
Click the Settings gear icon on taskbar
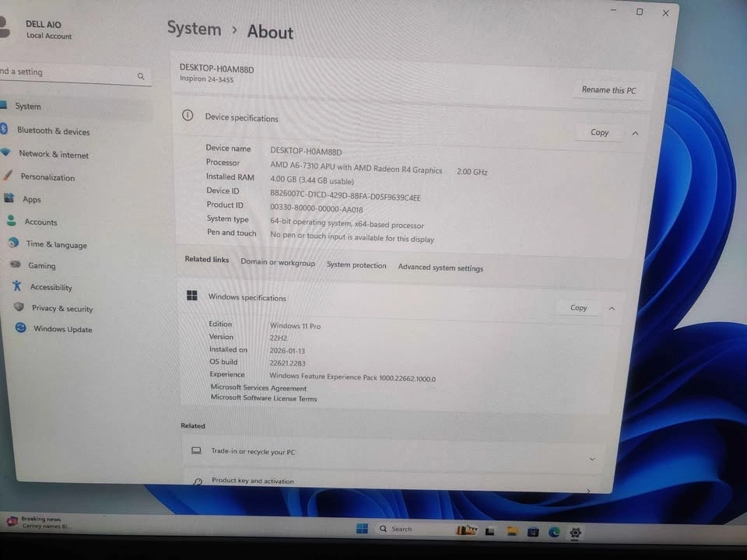pos(575,533)
